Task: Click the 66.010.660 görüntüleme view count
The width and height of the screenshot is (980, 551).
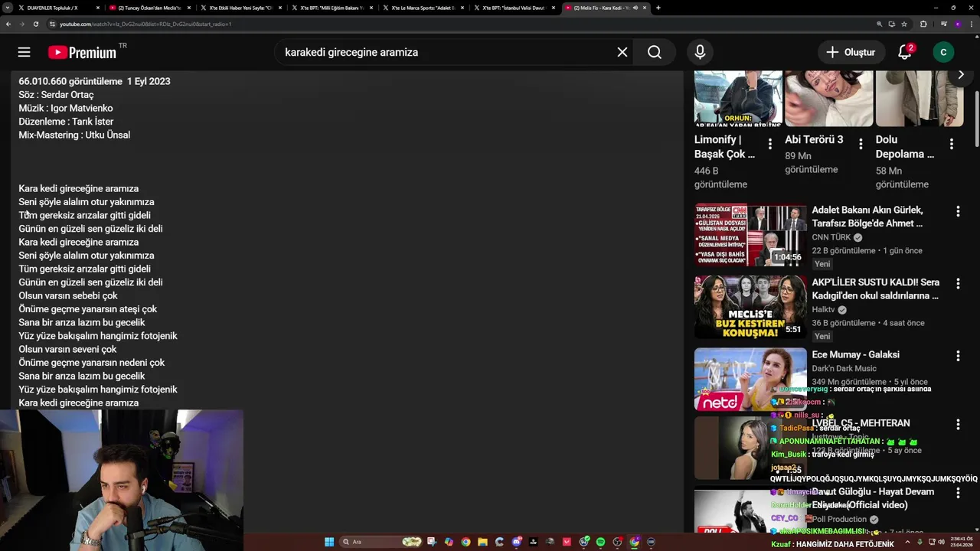Action: coord(70,81)
